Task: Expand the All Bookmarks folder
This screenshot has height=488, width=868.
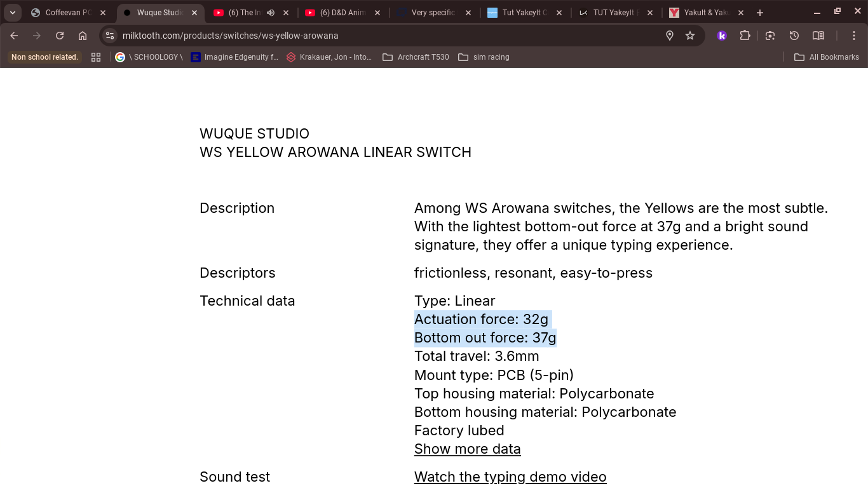Action: point(827,57)
